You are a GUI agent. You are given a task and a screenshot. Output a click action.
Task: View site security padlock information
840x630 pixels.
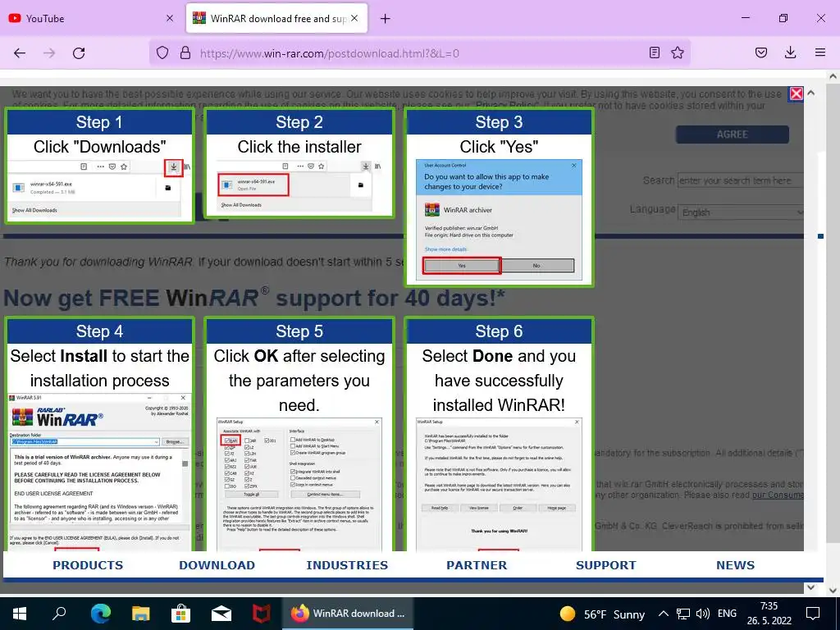pos(185,53)
